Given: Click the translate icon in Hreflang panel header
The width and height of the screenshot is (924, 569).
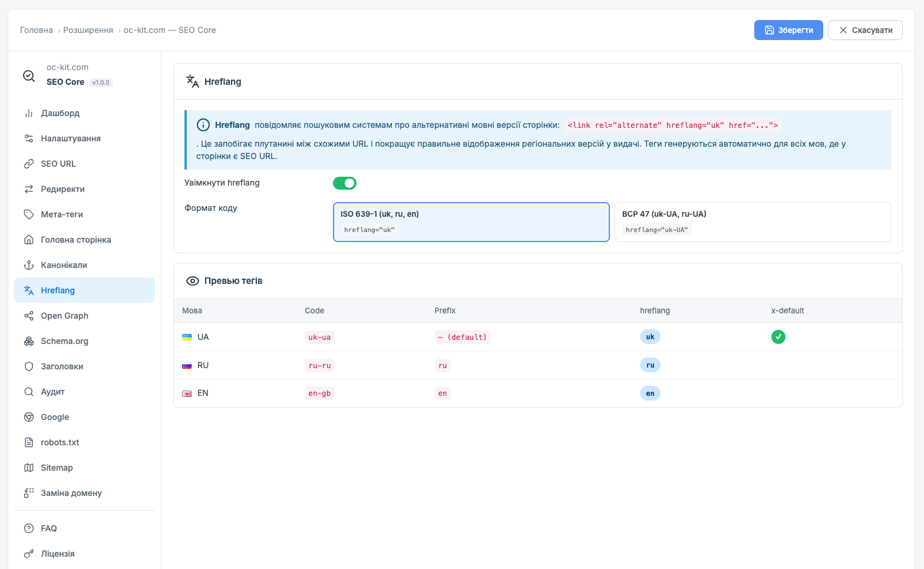Looking at the screenshot, I should (x=193, y=81).
